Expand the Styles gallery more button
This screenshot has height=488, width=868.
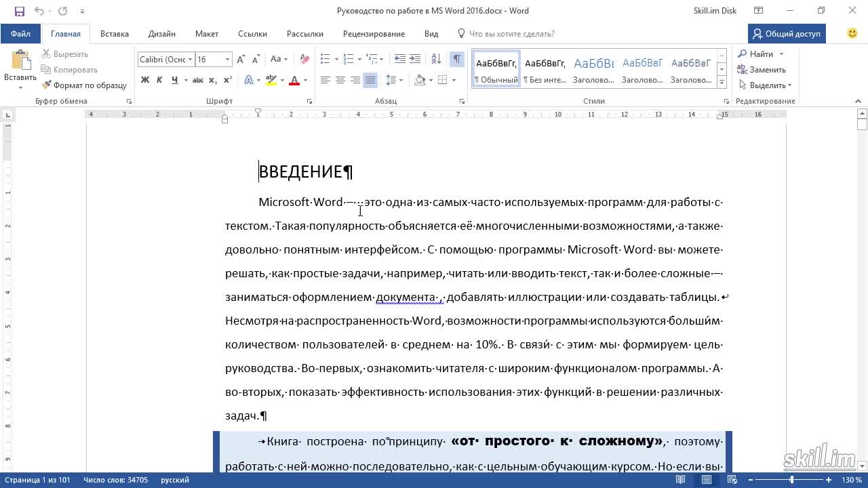click(x=722, y=82)
